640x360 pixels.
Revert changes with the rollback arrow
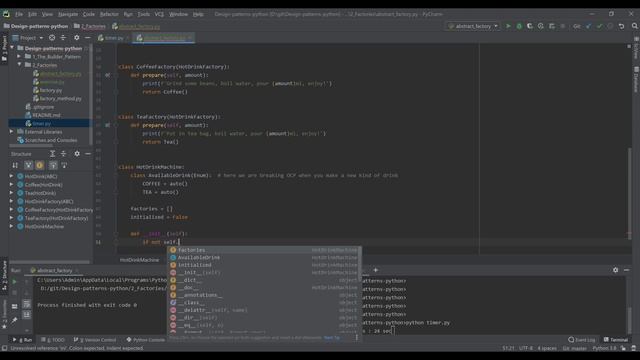[x=622, y=26]
